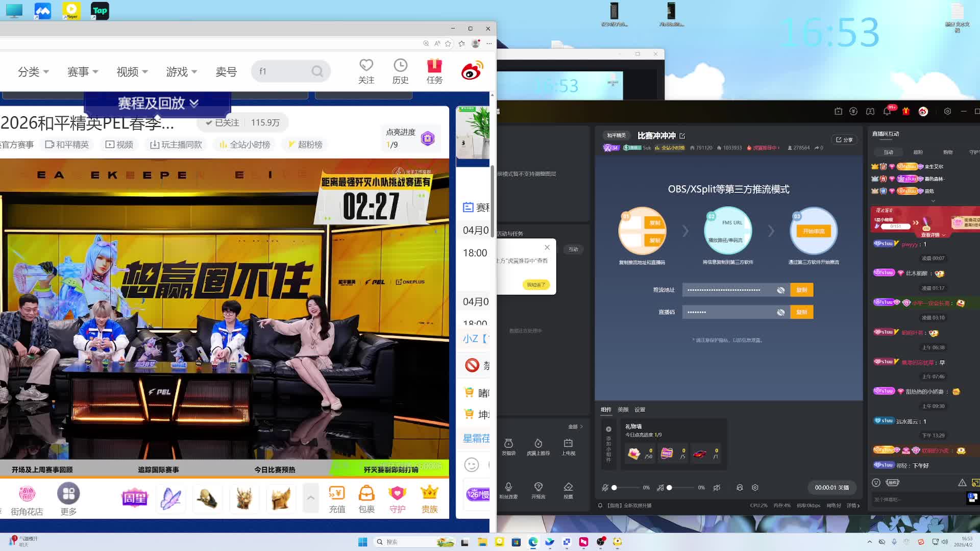
Task: Toggle microphone mute in the streaming controls
Action: tap(605, 488)
